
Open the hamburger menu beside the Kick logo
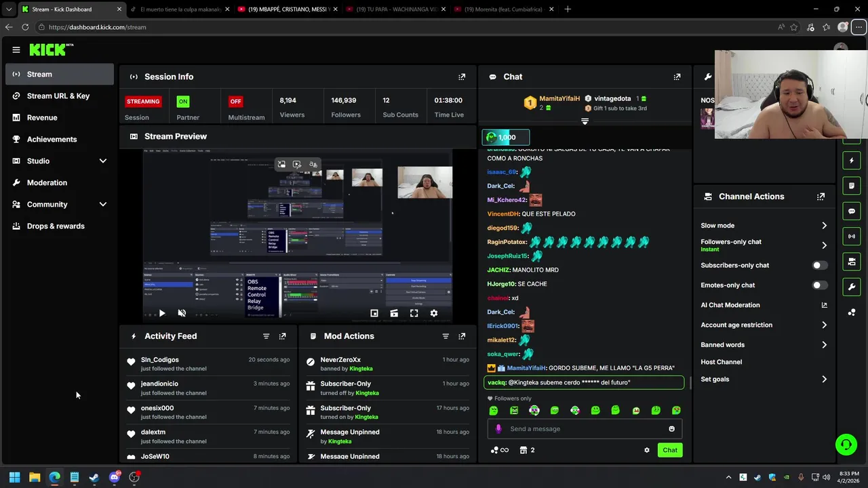pyautogui.click(x=16, y=49)
